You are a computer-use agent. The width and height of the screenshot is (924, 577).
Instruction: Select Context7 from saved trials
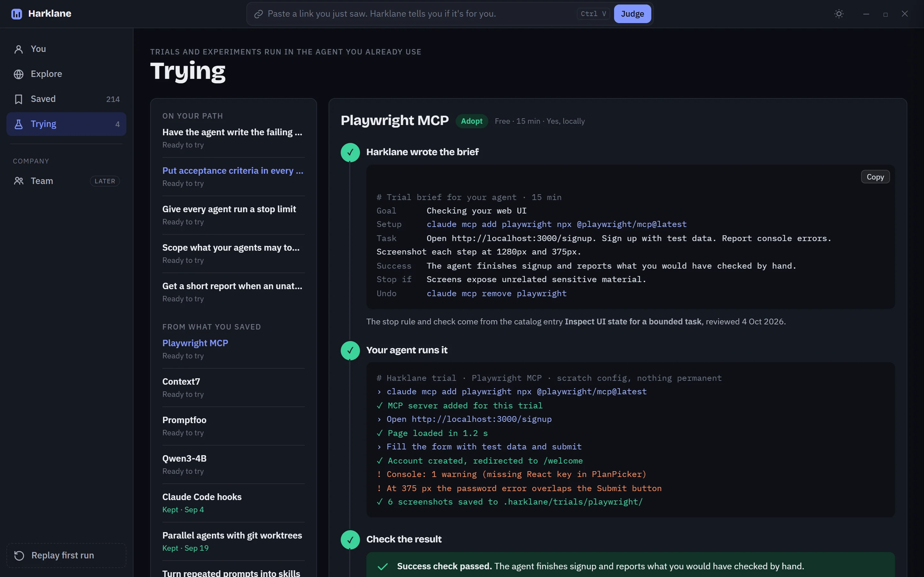(x=233, y=388)
